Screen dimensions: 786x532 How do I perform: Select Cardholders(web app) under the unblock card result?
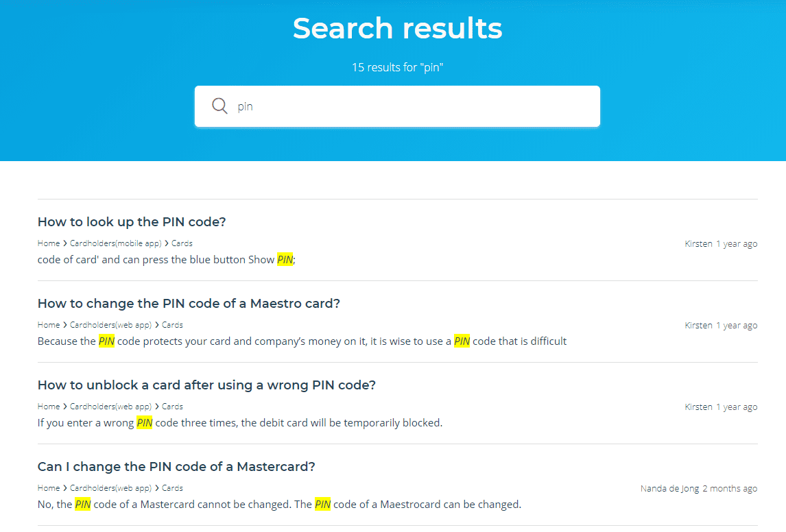[110, 407]
